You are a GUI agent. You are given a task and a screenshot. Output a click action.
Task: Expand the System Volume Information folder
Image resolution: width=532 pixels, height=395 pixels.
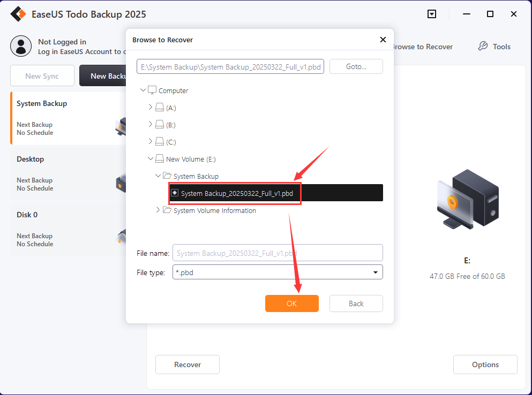click(x=158, y=209)
